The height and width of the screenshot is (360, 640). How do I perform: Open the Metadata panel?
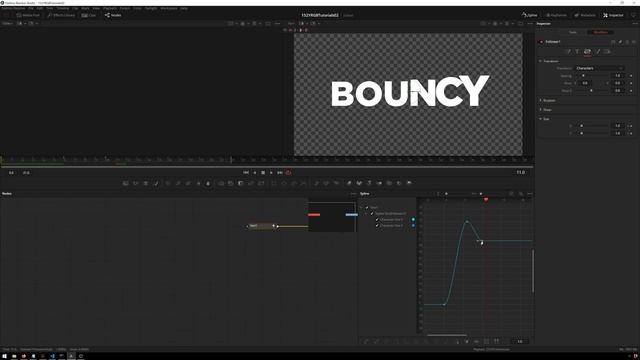(585, 15)
